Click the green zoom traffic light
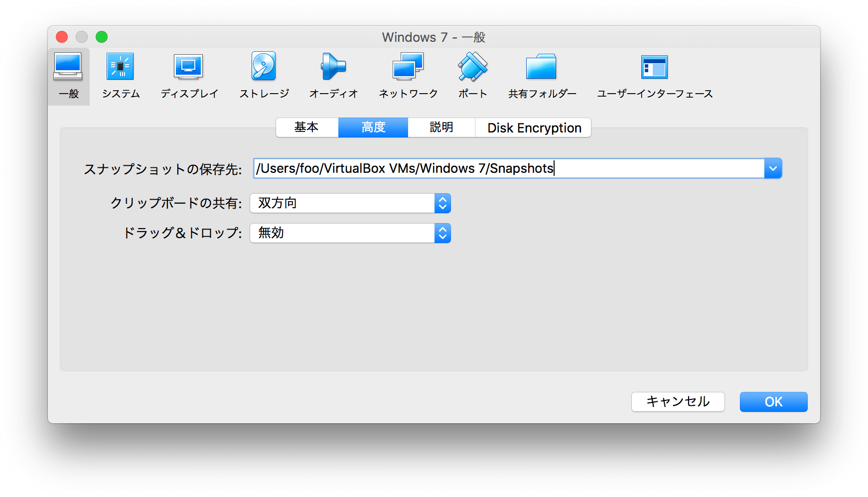This screenshot has width=868, height=497. coord(102,36)
